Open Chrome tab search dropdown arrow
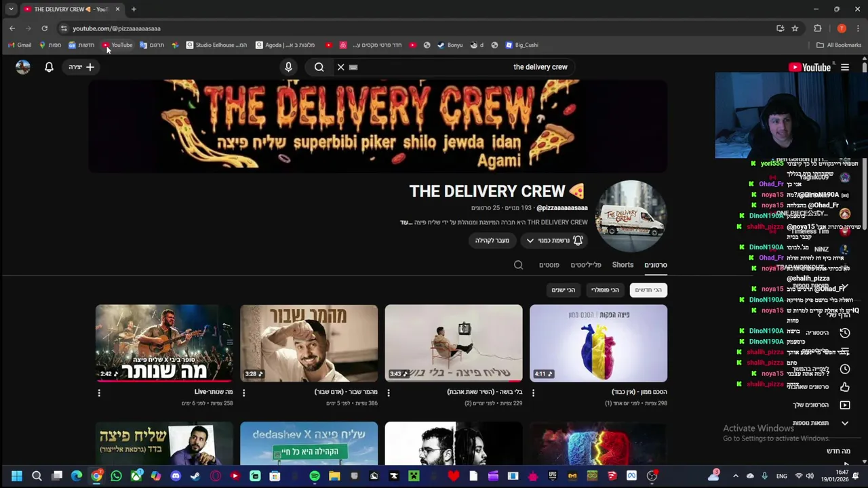This screenshot has height=488, width=868. 11,9
